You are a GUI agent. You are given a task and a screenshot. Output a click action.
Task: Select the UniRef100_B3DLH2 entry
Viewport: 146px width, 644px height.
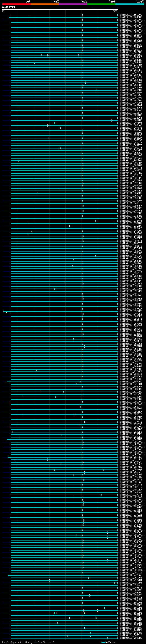(131, 625)
